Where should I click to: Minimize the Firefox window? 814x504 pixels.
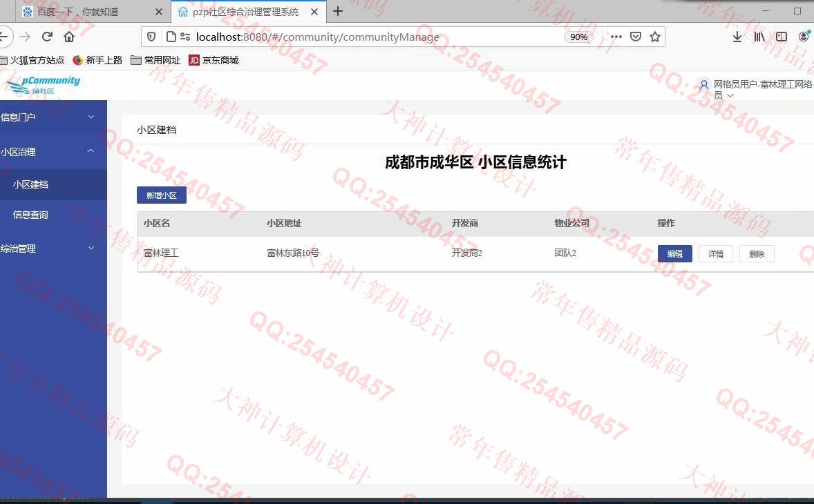pos(766,11)
